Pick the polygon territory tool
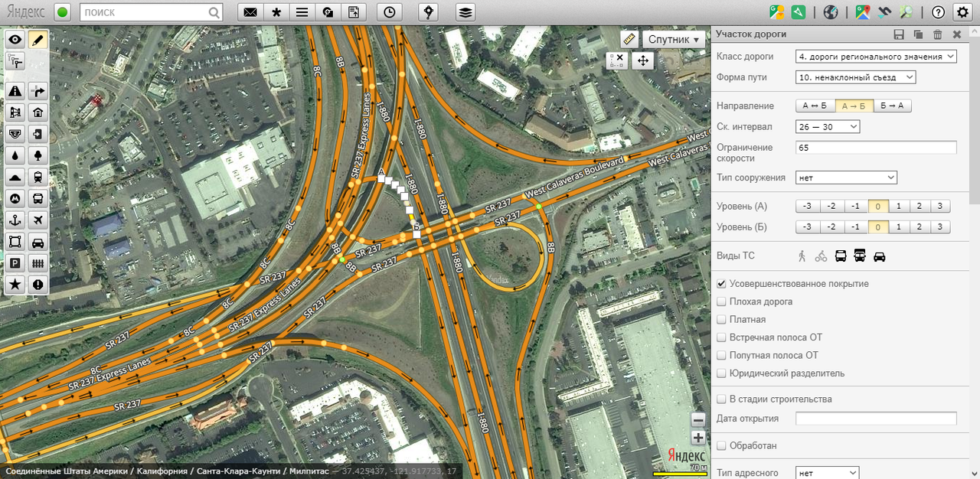 coord(15,242)
